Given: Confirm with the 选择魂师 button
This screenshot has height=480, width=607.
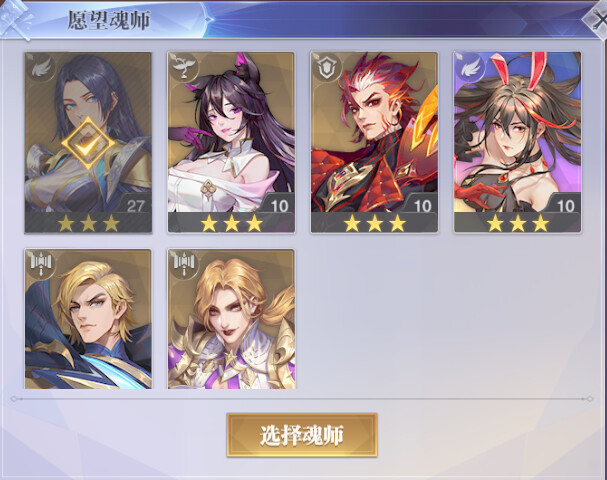Looking at the screenshot, I should [x=302, y=435].
